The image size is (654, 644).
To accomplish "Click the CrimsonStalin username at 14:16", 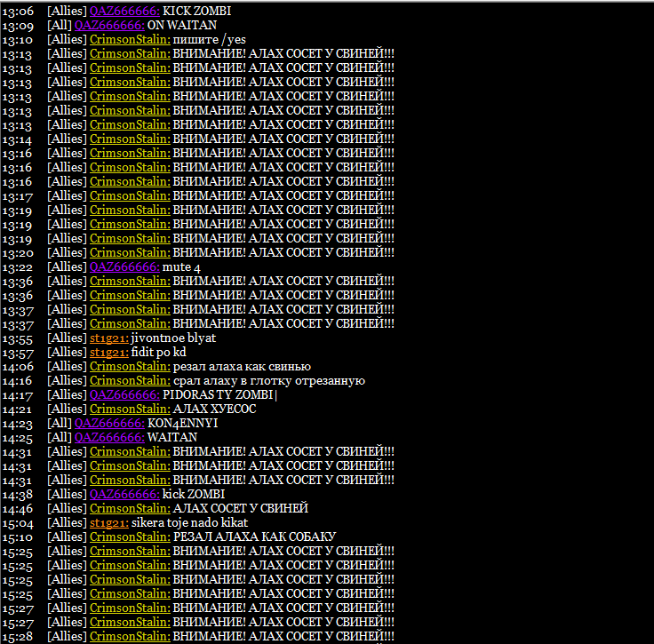I will (130, 380).
